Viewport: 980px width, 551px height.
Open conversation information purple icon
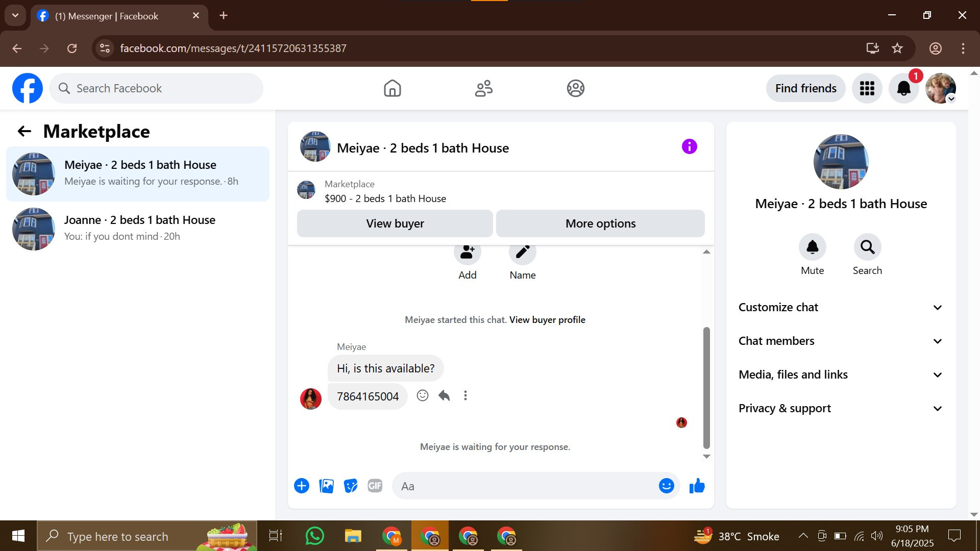tap(689, 147)
